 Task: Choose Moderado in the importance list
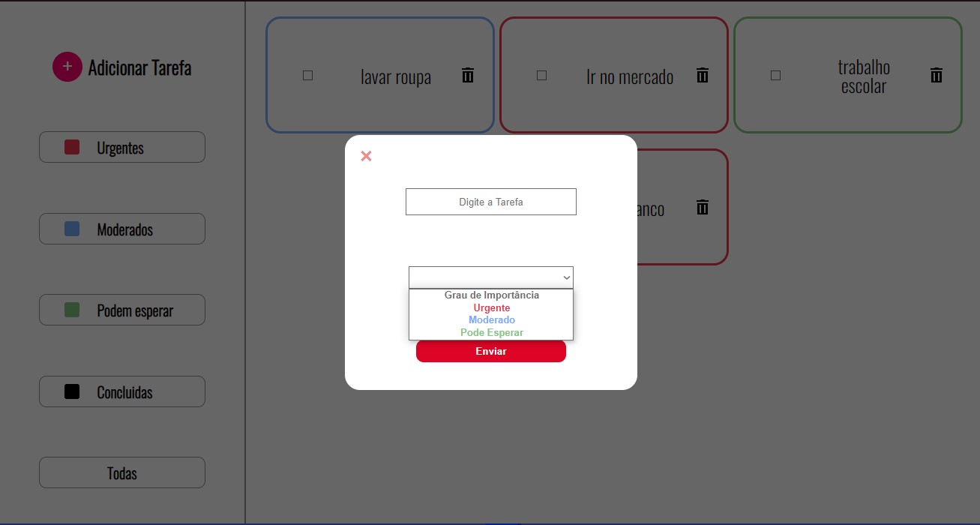[491, 320]
